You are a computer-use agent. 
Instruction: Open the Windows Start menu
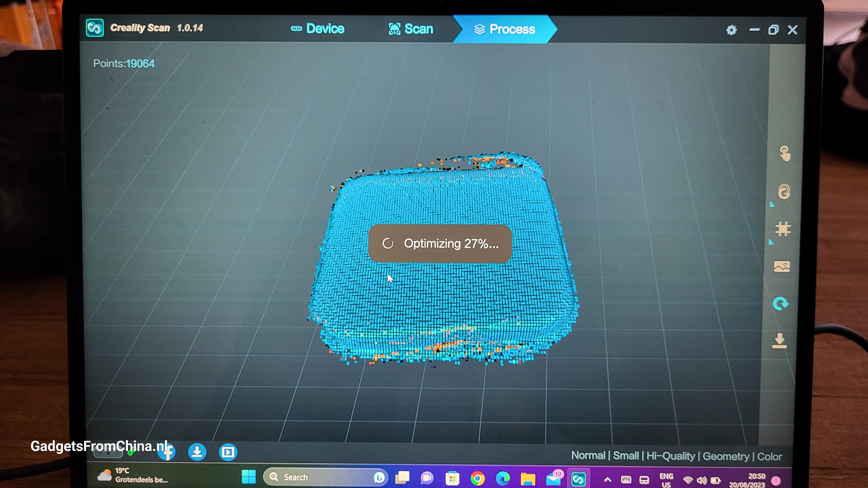click(x=248, y=477)
